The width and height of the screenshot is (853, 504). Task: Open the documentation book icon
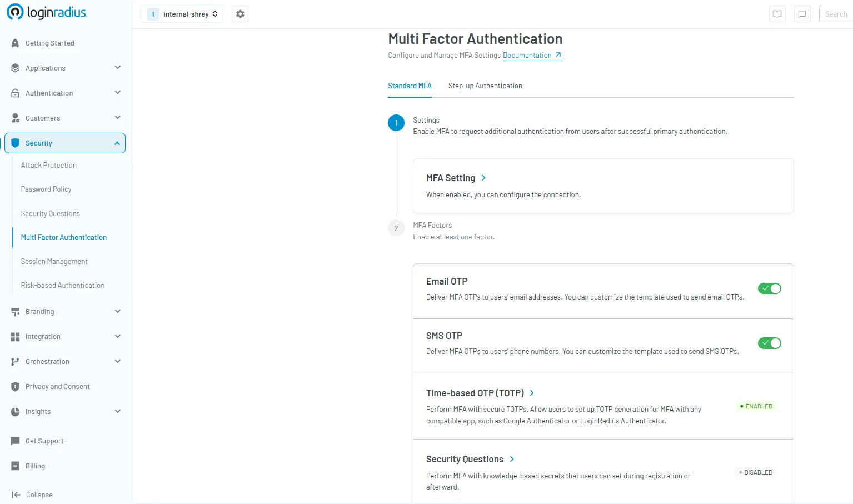point(777,14)
